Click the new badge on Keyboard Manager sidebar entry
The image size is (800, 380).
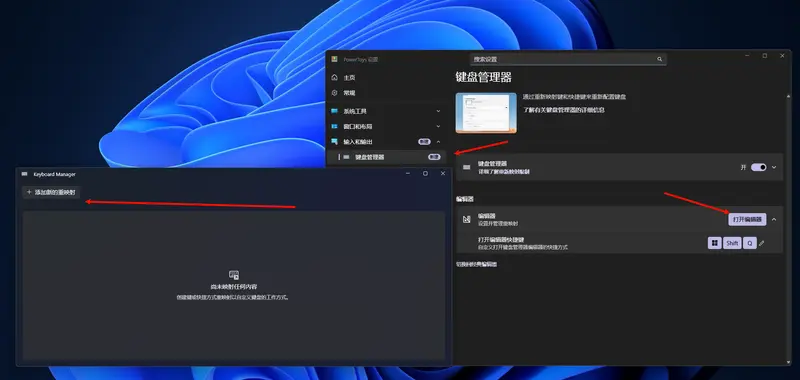click(434, 157)
